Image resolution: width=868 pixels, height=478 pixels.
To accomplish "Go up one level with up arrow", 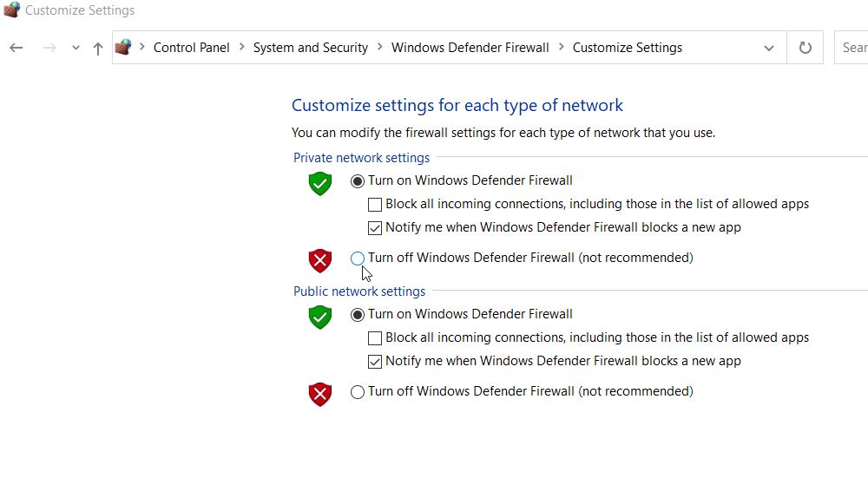I will pos(98,49).
